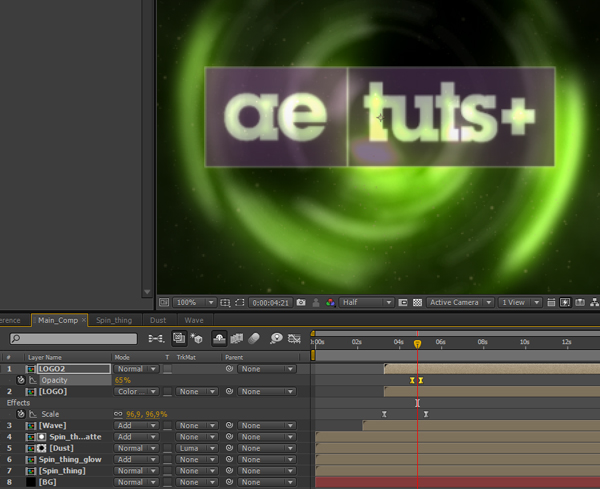
Task: Switch to the Dust tab
Action: click(158, 320)
